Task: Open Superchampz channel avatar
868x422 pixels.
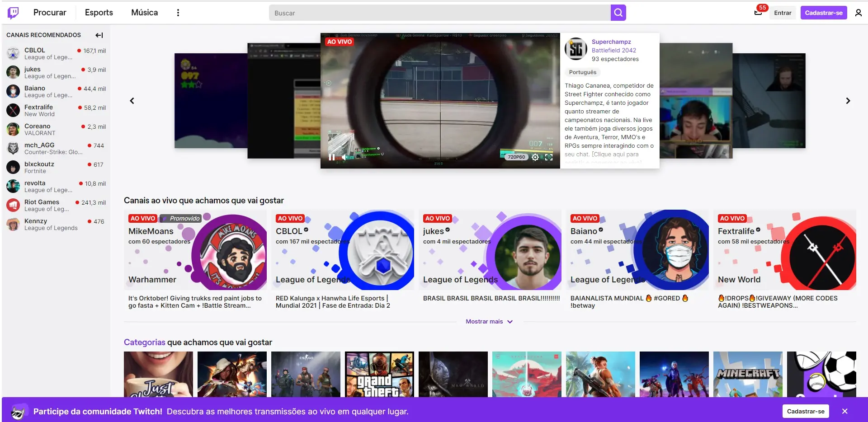Action: (576, 49)
